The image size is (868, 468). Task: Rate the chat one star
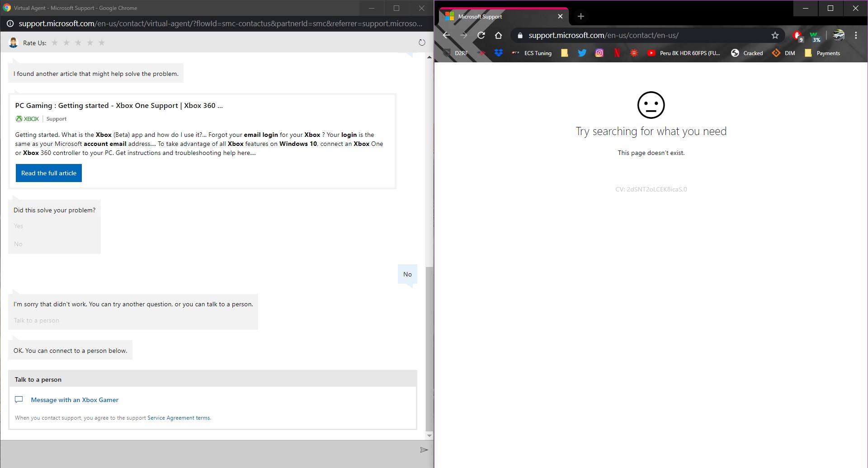pos(55,43)
